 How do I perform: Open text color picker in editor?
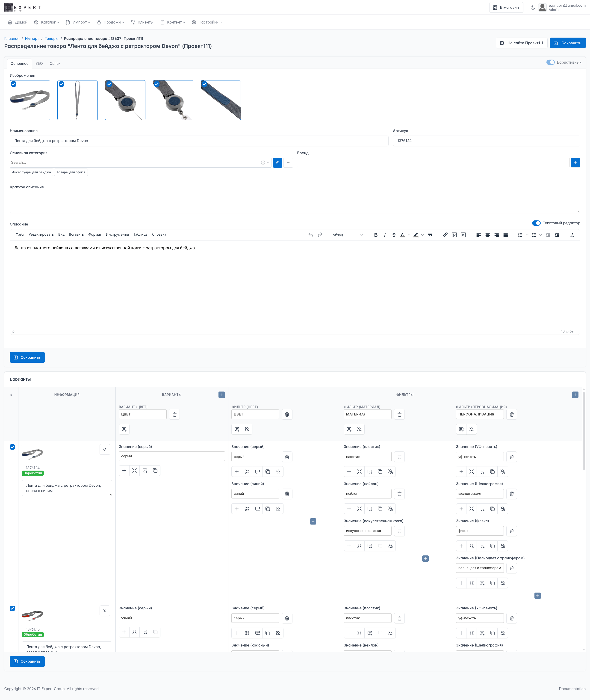(x=409, y=235)
